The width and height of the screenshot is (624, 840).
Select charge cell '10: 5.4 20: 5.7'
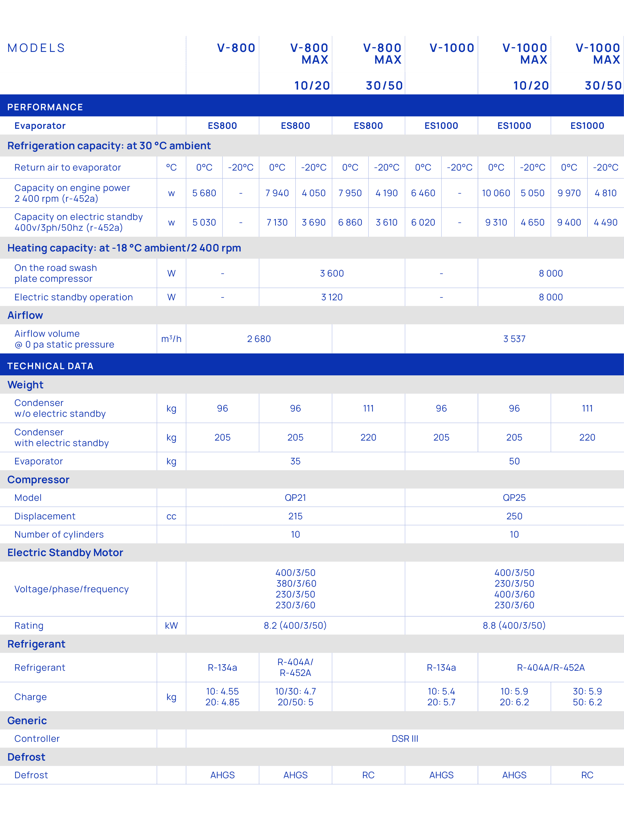441,697
